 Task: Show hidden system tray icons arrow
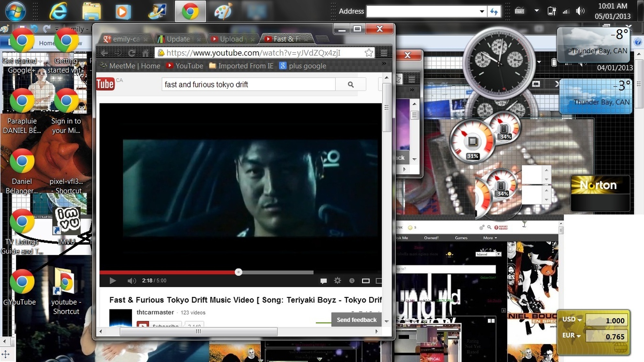(537, 11)
